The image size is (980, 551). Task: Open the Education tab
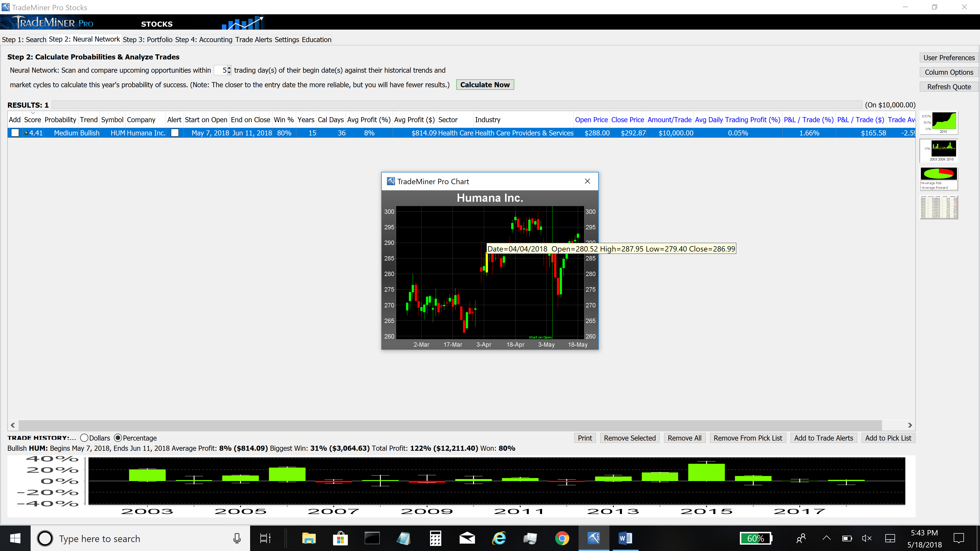[x=316, y=40]
